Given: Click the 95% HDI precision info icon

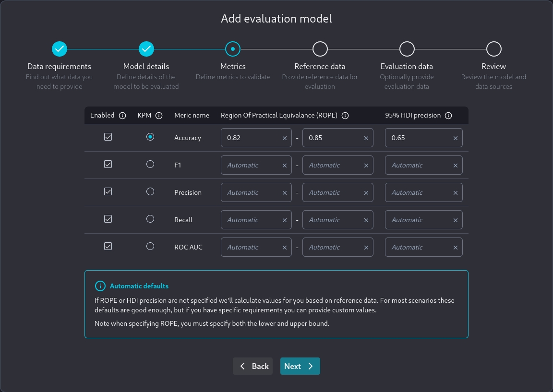Looking at the screenshot, I should point(448,116).
